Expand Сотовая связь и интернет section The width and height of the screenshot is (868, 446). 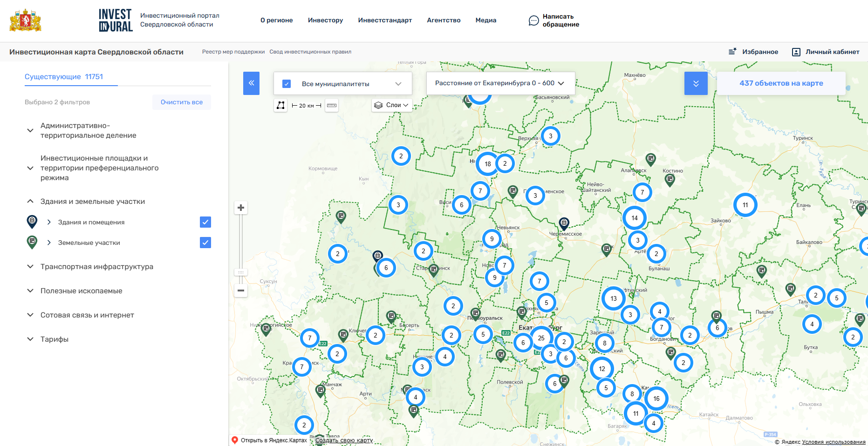[30, 315]
